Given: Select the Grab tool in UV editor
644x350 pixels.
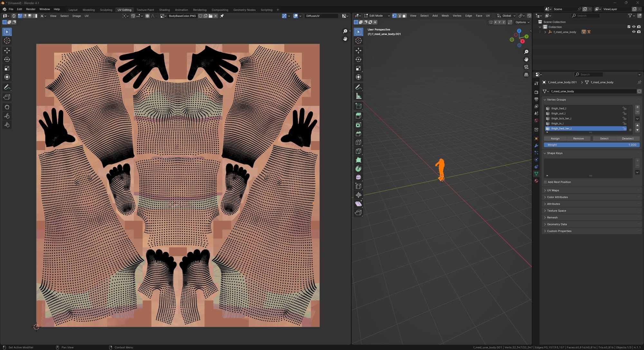Looking at the screenshot, I should 7,107.
